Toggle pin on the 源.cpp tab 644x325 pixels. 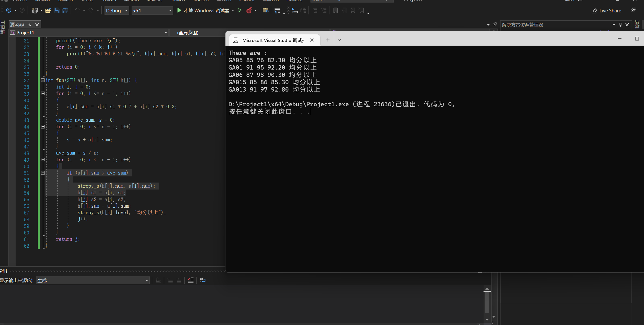tap(30, 25)
